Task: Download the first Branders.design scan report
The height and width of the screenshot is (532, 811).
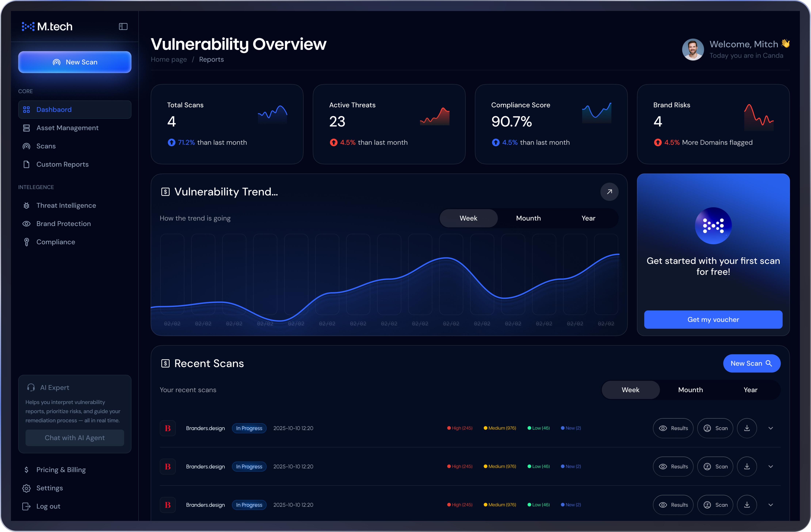Action: click(747, 428)
